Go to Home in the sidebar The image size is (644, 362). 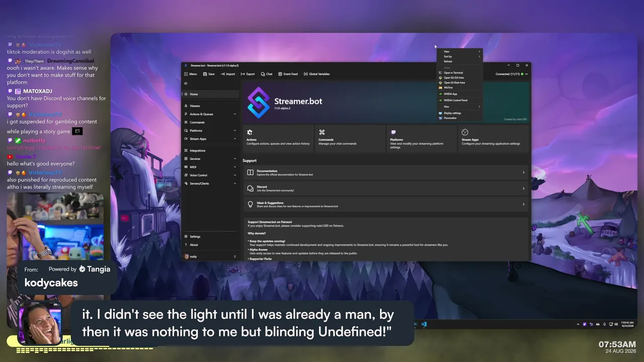click(x=210, y=94)
